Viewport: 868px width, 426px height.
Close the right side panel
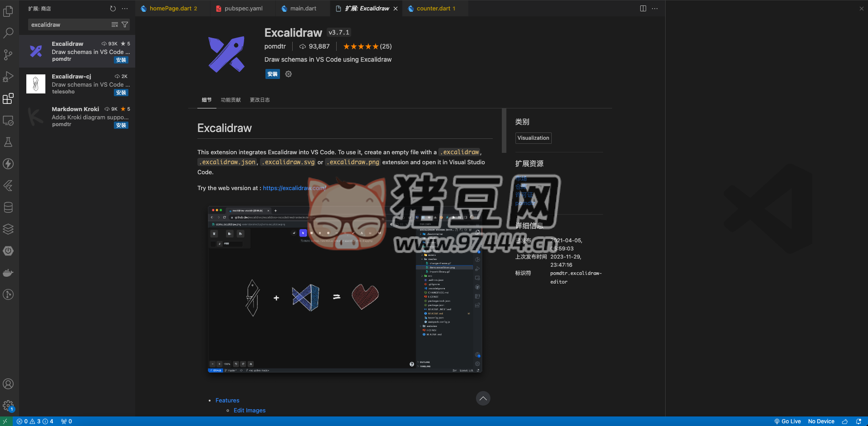tap(861, 9)
